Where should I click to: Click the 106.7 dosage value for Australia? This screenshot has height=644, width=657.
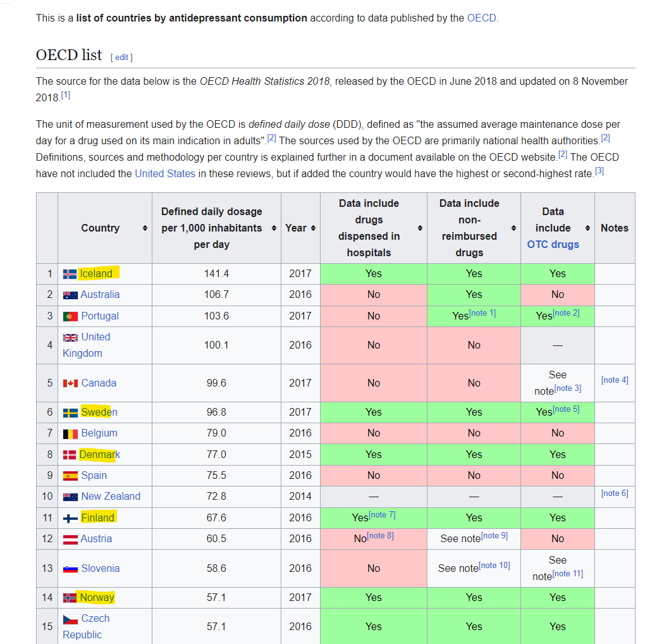[217, 295]
